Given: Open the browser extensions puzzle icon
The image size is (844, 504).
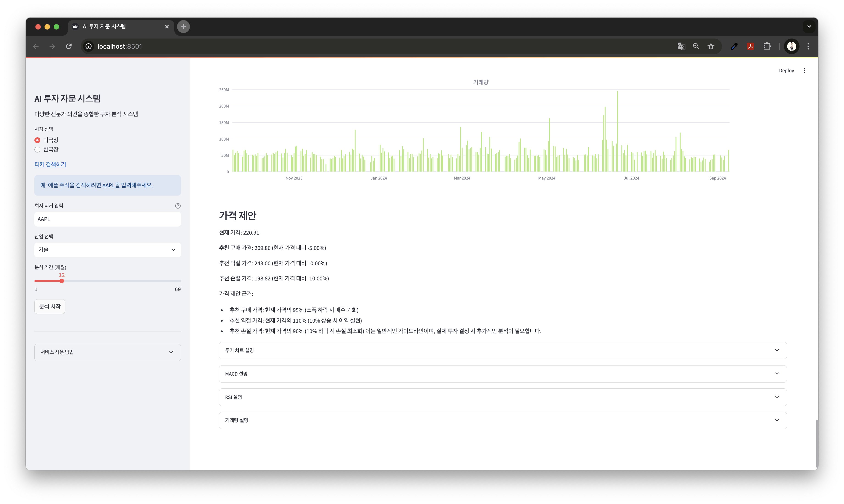Looking at the screenshot, I should click(x=767, y=46).
